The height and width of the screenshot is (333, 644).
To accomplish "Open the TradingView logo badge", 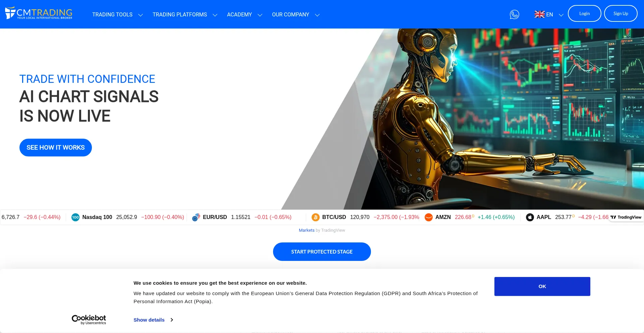I will (x=626, y=217).
